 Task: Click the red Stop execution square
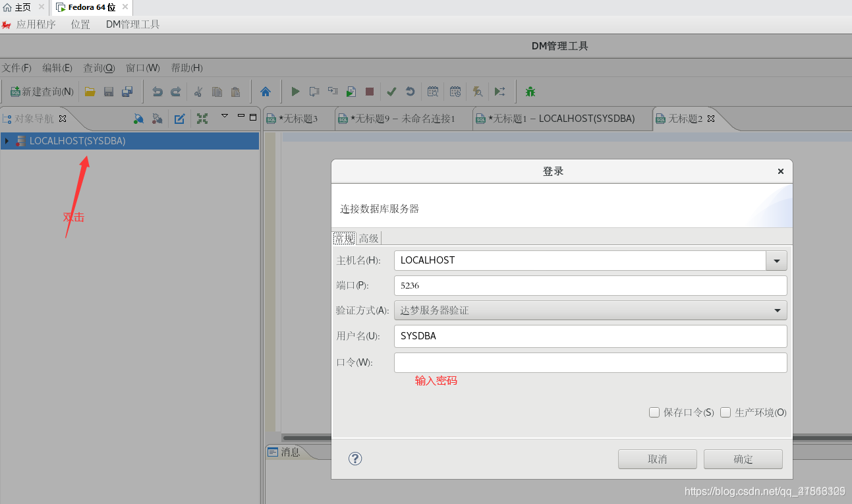click(370, 92)
